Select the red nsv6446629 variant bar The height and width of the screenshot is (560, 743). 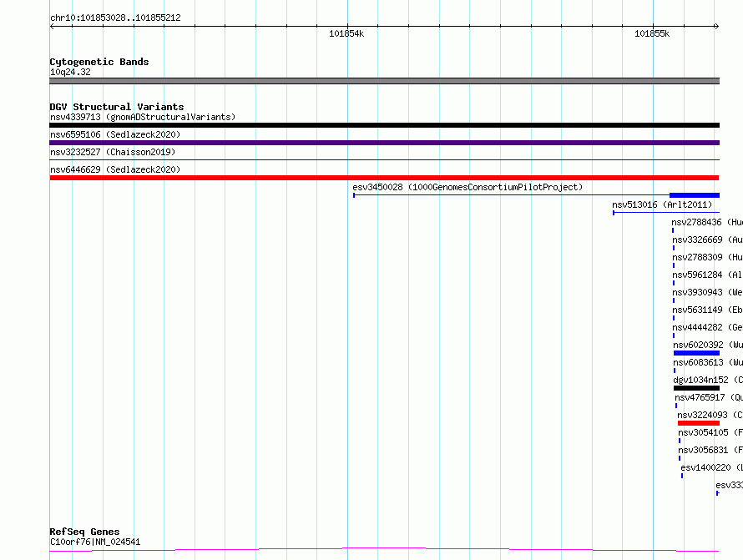[x=384, y=178]
